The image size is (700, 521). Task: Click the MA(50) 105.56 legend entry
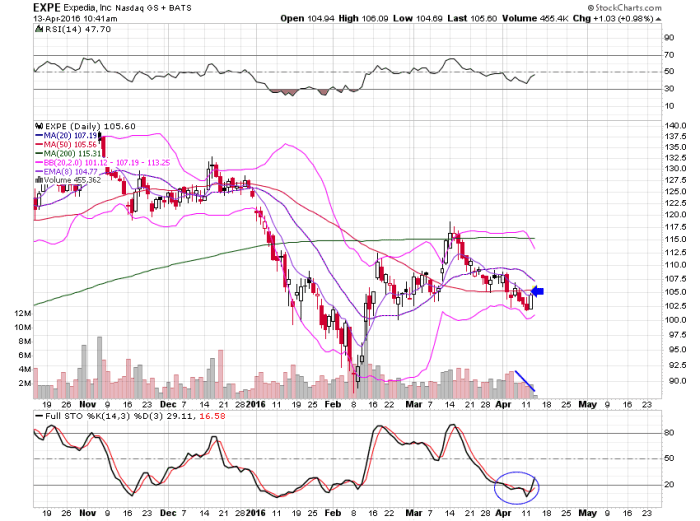click(x=66, y=144)
